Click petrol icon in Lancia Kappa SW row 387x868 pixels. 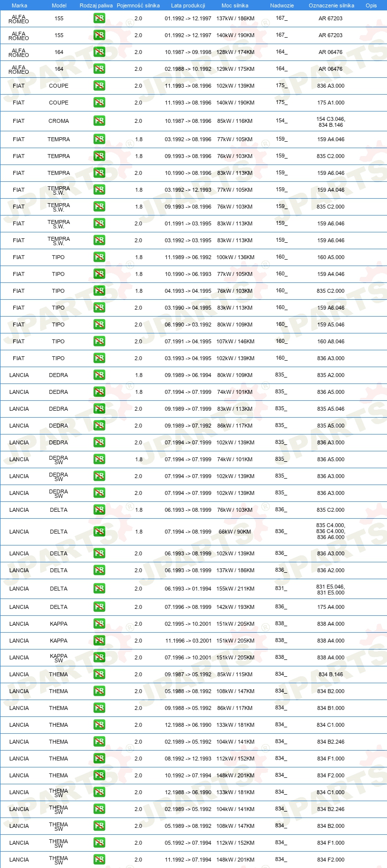coord(99,657)
